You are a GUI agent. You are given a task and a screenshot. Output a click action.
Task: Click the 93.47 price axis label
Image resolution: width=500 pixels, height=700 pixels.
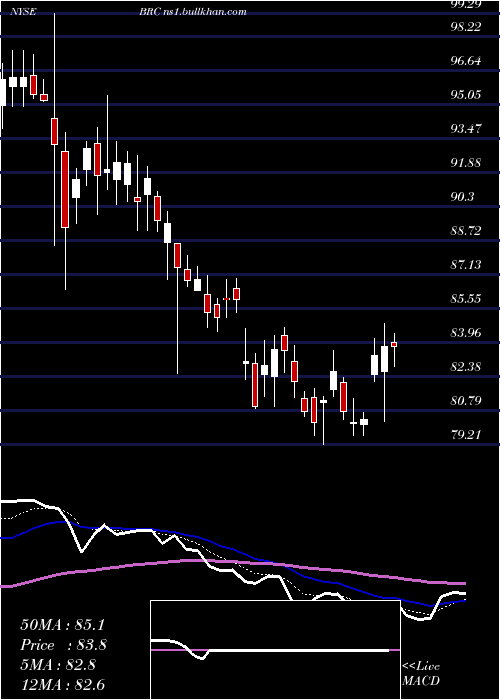point(464,129)
